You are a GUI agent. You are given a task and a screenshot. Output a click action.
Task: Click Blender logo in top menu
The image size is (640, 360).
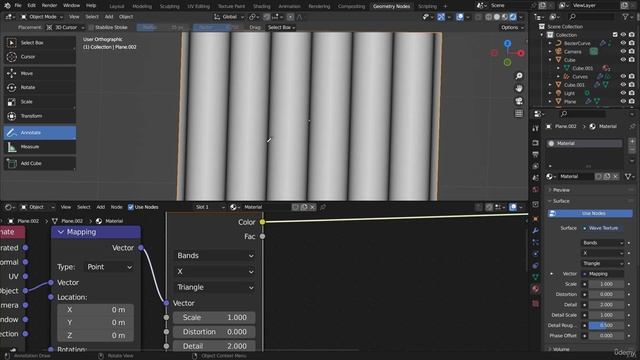tap(7, 6)
